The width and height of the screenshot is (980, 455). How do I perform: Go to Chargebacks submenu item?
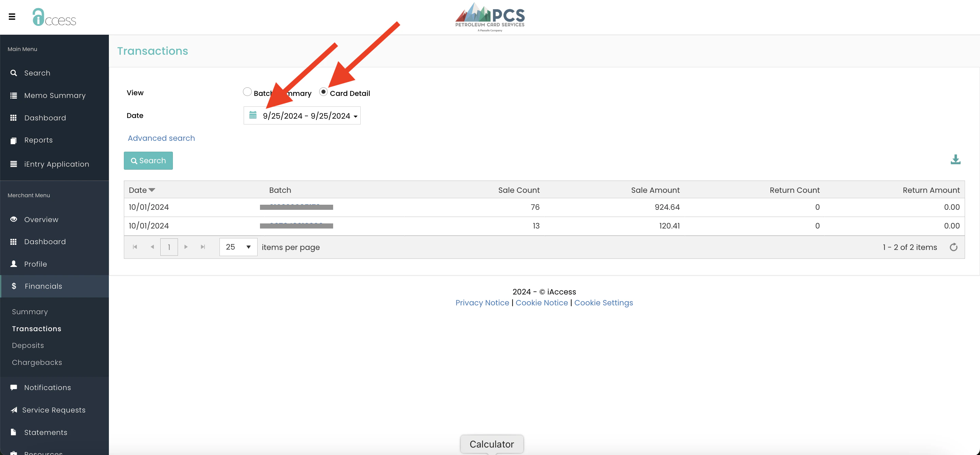37,362
